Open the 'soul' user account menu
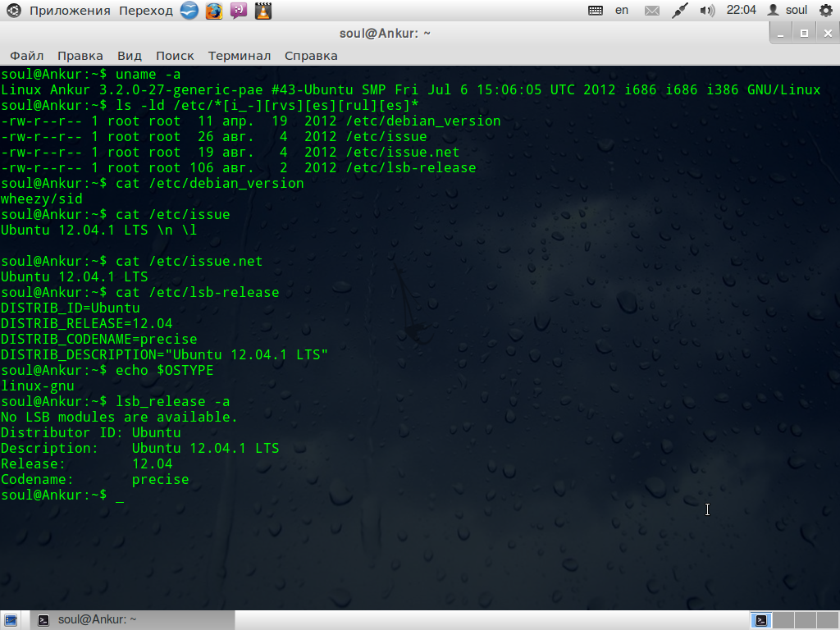 point(787,10)
